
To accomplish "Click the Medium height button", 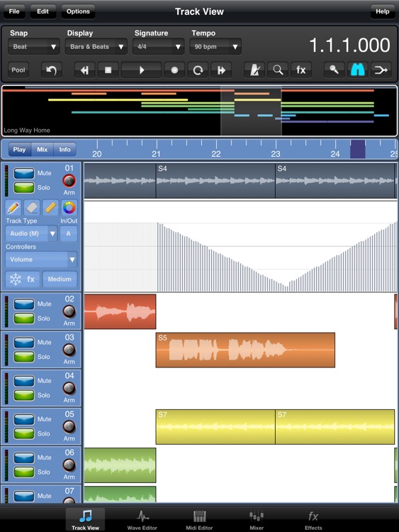I will tap(60, 279).
